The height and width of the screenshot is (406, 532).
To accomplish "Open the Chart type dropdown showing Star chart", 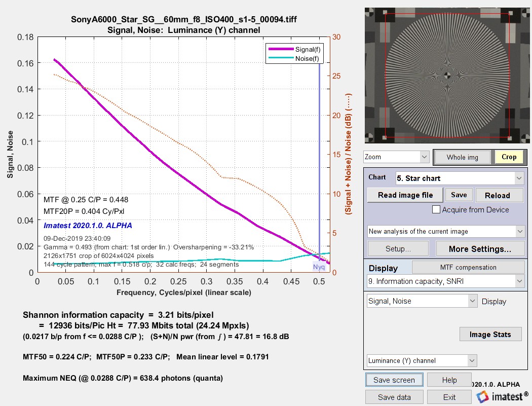I will click(460, 178).
